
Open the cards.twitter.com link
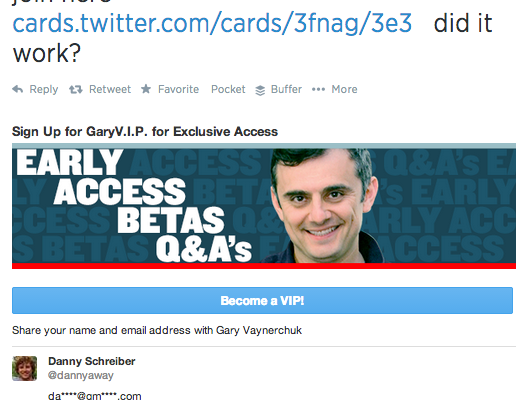pyautogui.click(x=212, y=23)
